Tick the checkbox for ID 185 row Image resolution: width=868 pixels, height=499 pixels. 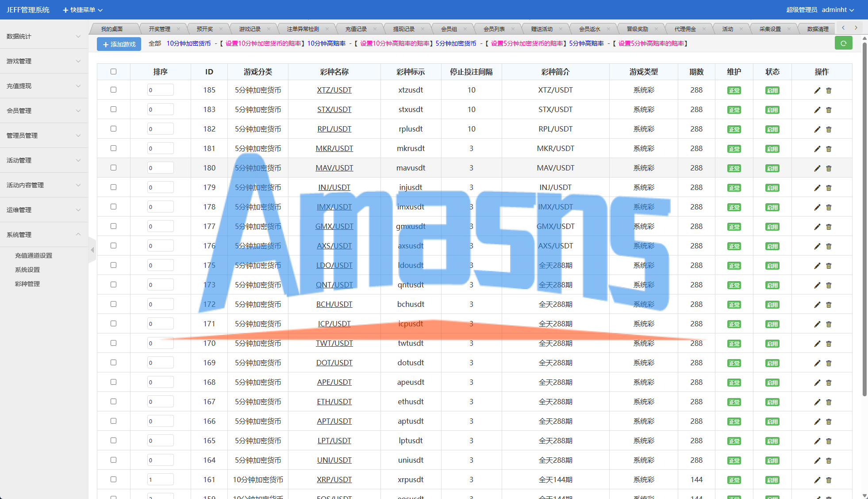coord(113,90)
